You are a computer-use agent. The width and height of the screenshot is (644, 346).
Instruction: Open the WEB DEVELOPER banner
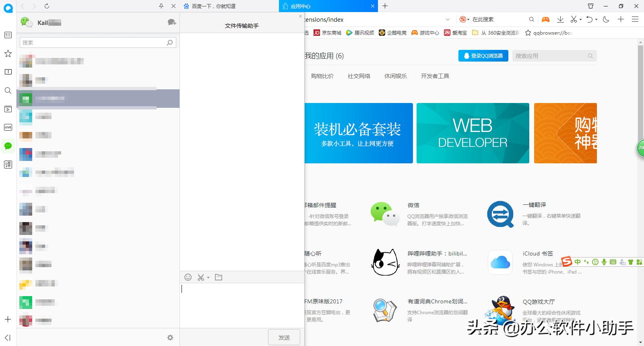473,133
